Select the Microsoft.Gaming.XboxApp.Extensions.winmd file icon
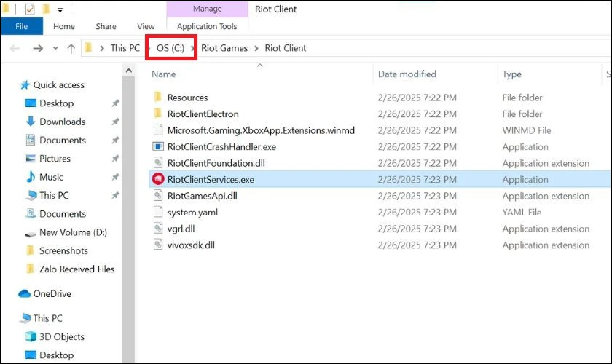The height and width of the screenshot is (364, 612). [x=157, y=130]
